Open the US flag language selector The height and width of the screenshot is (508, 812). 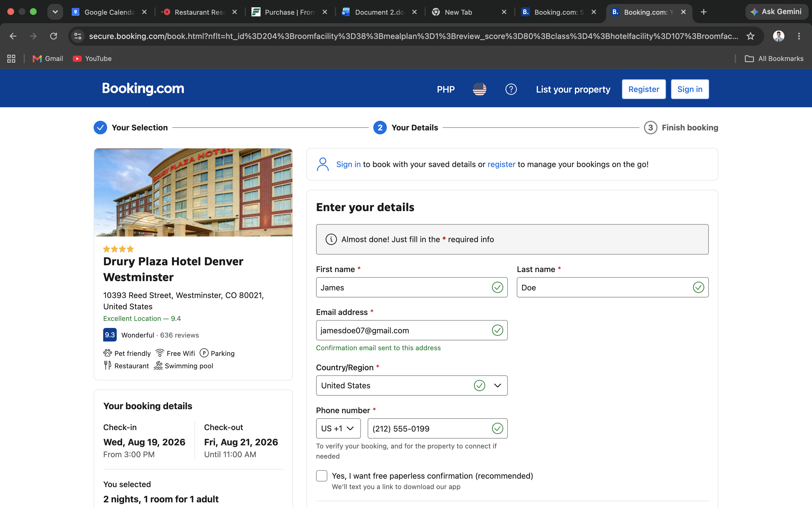point(480,89)
